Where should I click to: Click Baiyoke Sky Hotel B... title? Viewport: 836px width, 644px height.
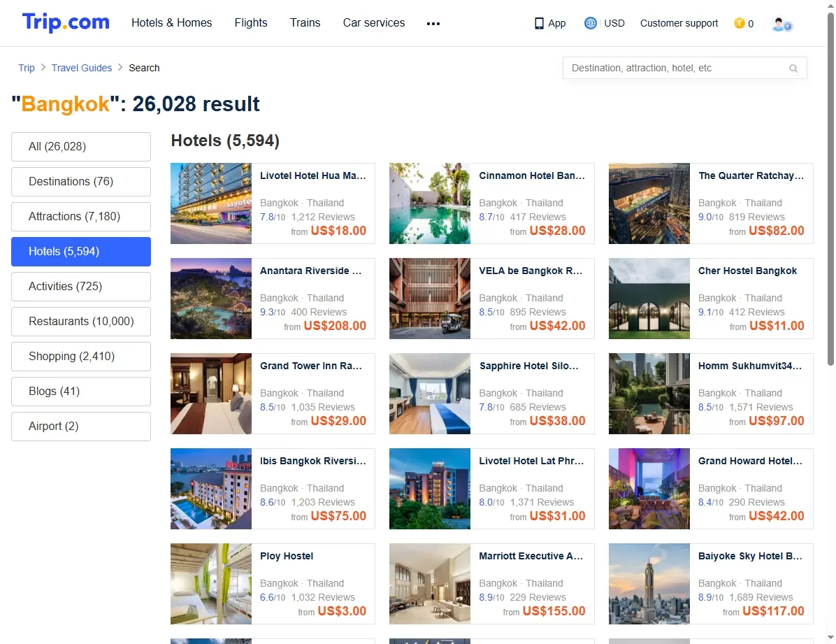(750, 556)
